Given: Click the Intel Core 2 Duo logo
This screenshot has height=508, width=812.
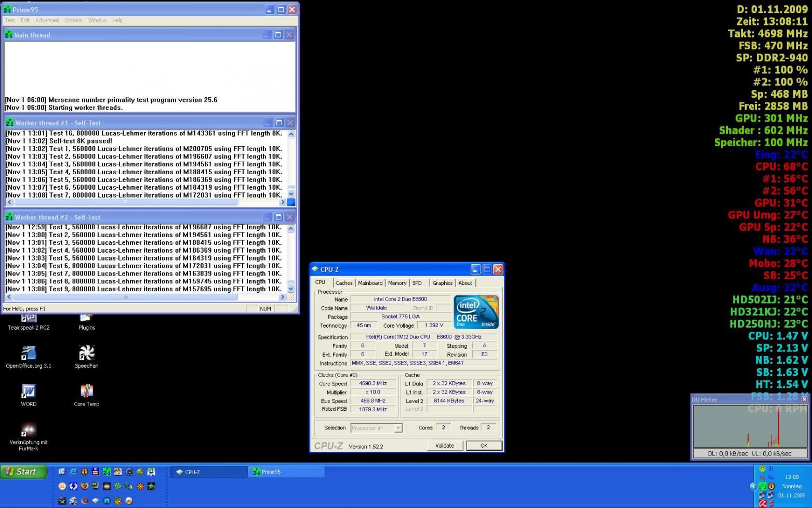Looking at the screenshot, I should (x=476, y=312).
